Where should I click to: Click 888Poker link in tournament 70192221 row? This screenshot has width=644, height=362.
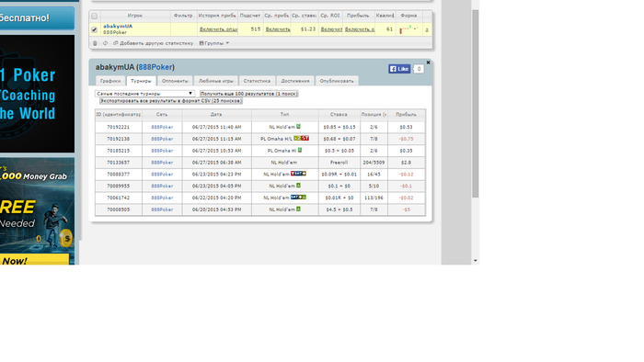(162, 127)
